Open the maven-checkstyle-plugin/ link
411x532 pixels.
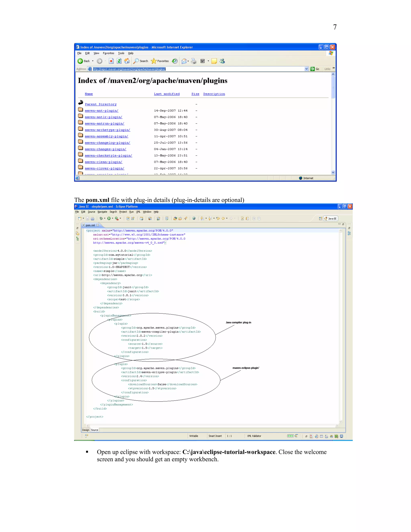coord(108,155)
